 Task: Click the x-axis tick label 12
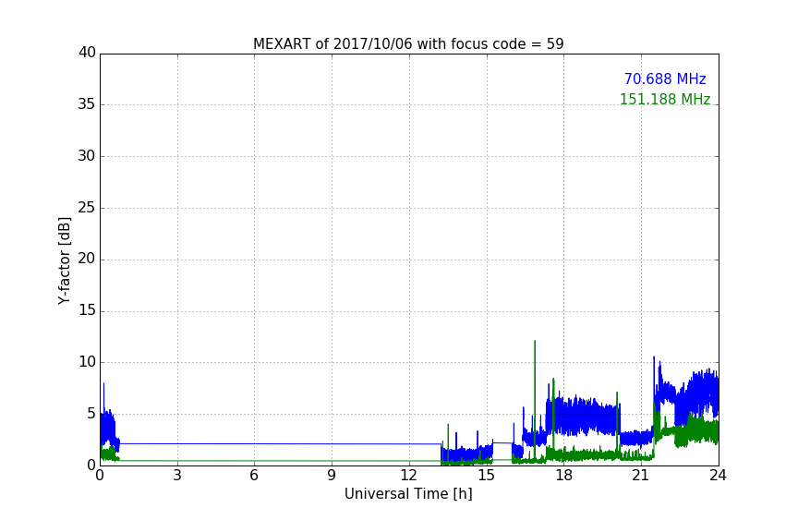tap(408, 476)
